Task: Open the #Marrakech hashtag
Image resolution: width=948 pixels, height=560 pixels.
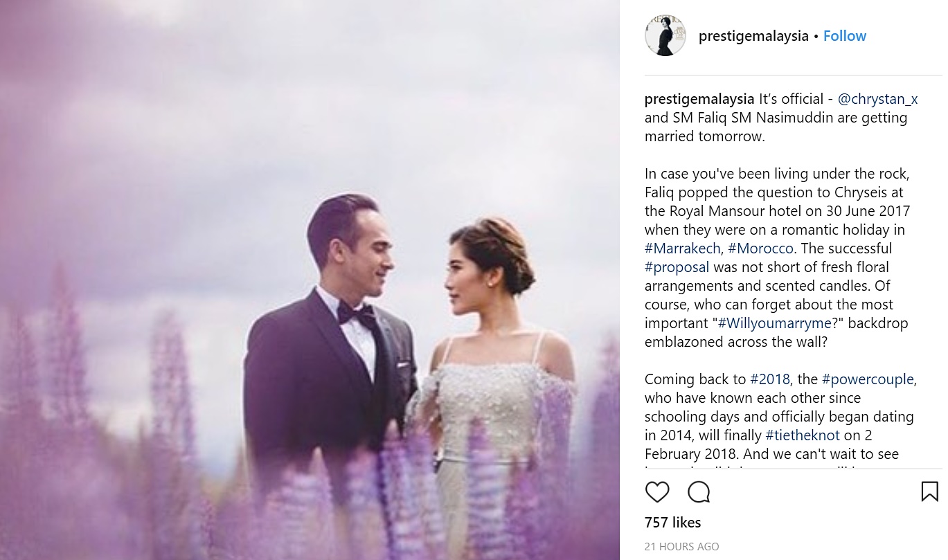Action: (x=682, y=249)
